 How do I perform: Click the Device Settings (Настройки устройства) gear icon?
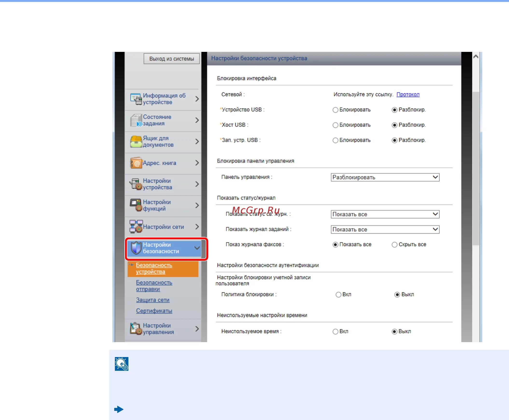click(136, 184)
